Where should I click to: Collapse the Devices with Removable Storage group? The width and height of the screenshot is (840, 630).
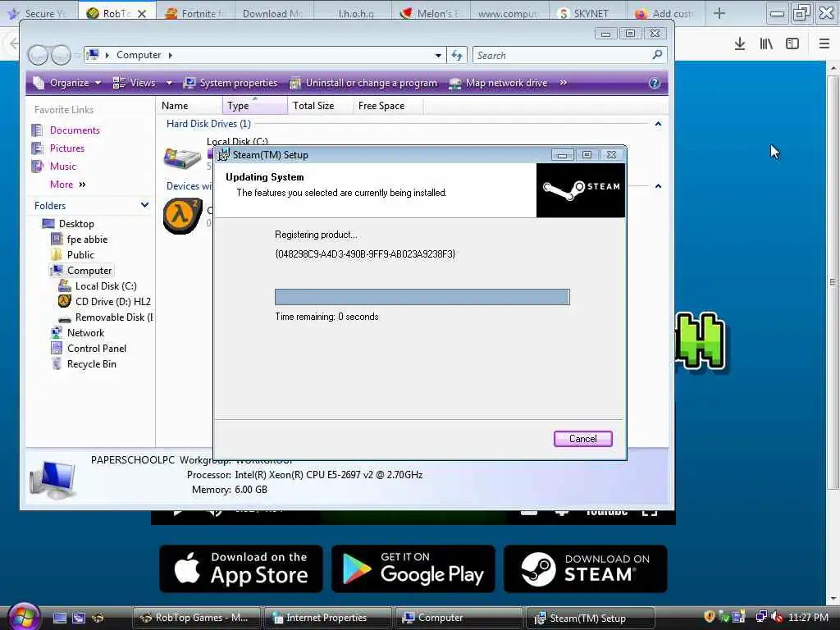click(658, 186)
